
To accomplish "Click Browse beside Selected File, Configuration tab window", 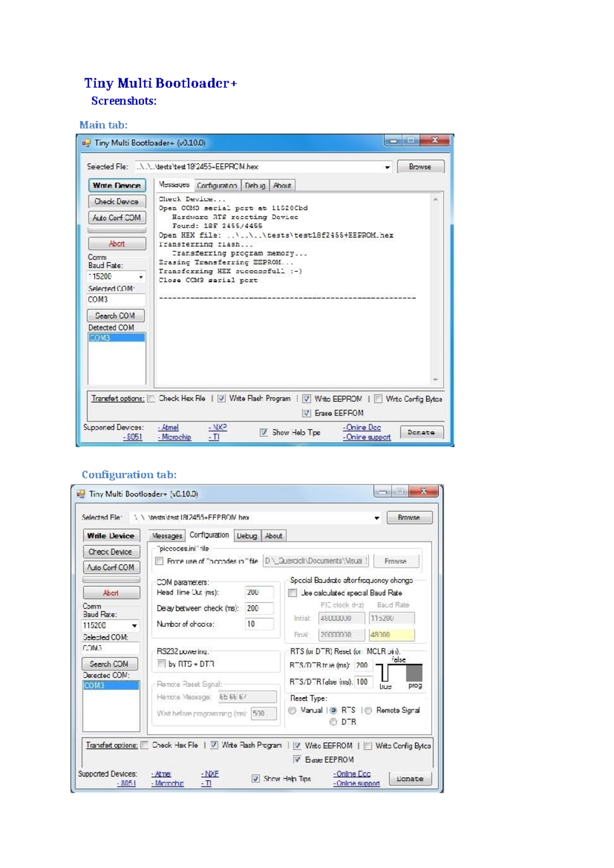I will tap(409, 517).
